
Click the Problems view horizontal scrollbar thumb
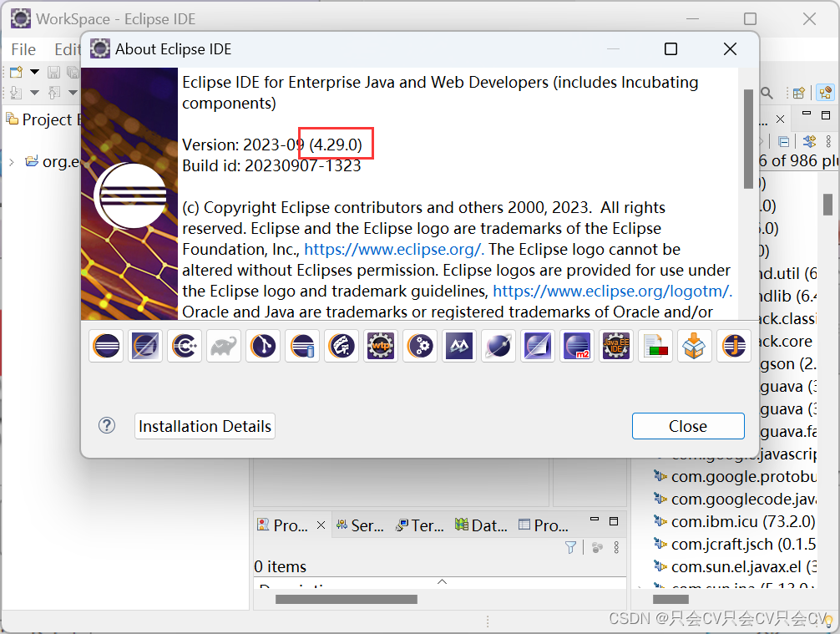pos(346,599)
